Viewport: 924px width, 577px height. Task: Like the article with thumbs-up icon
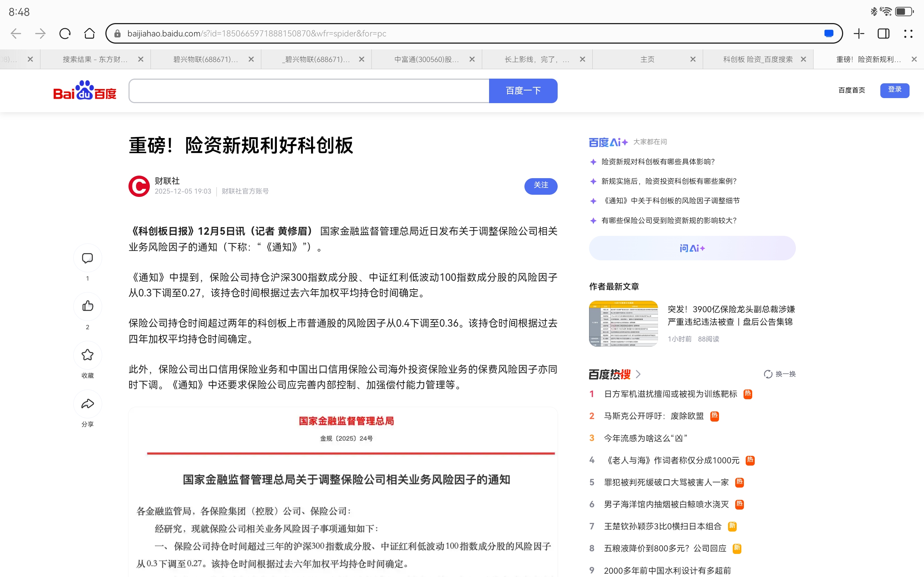[x=87, y=306]
